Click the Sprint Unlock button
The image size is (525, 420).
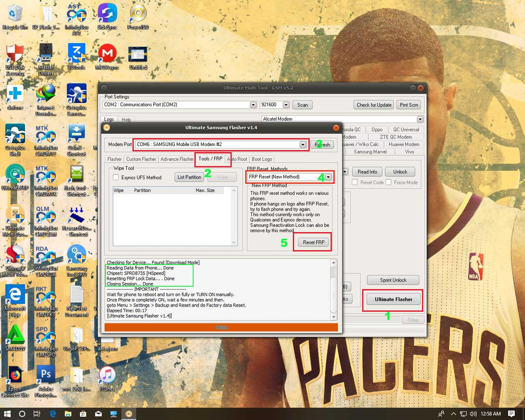tap(393, 280)
